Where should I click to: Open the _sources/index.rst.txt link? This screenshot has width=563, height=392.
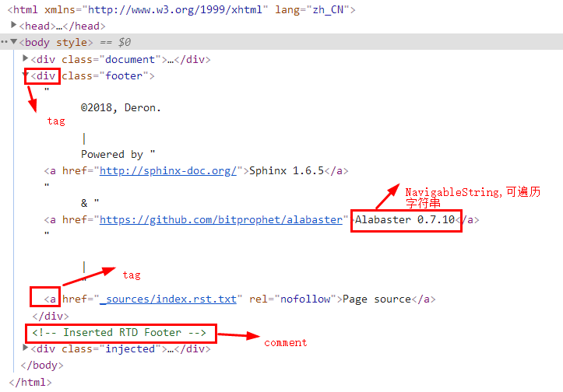(168, 299)
